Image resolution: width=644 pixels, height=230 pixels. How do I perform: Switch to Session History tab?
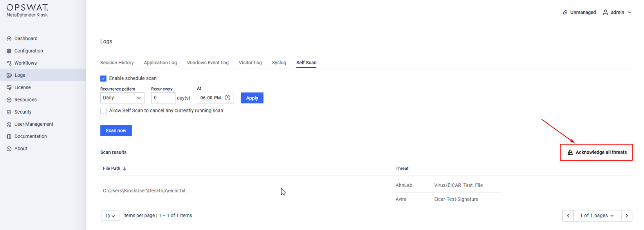point(117,63)
